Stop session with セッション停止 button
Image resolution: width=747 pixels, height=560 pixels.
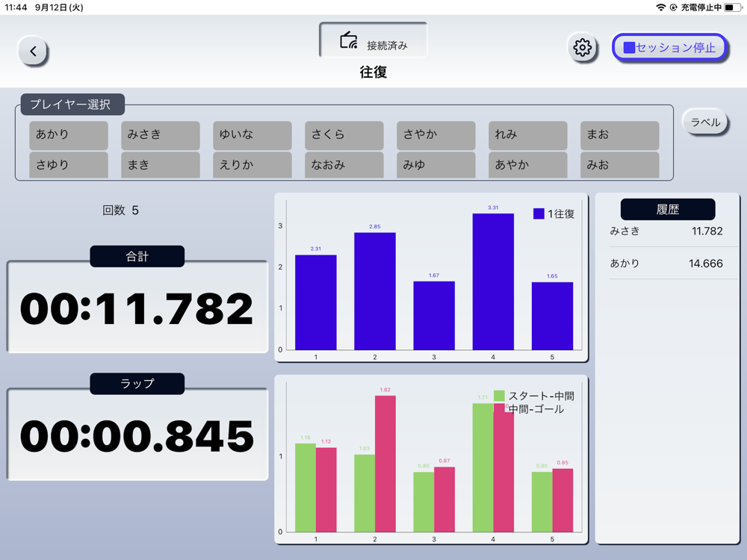click(669, 47)
